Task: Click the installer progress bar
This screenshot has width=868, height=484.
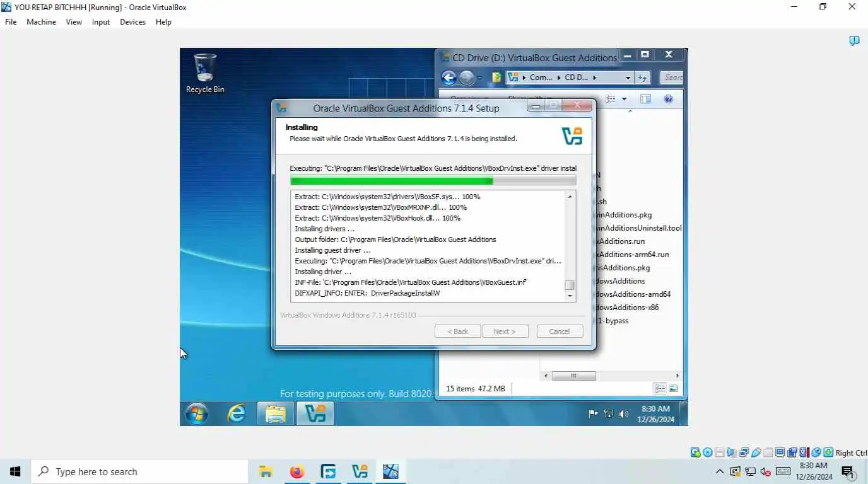Action: (433, 181)
